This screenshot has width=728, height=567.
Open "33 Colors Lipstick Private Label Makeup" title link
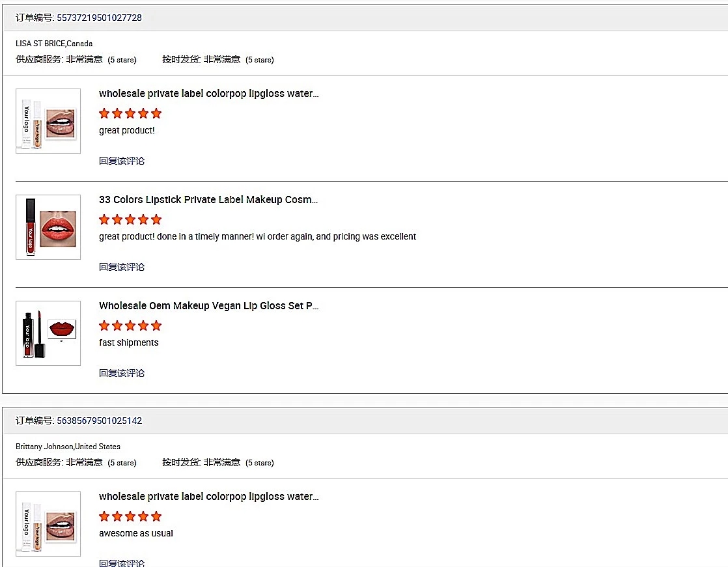208,200
